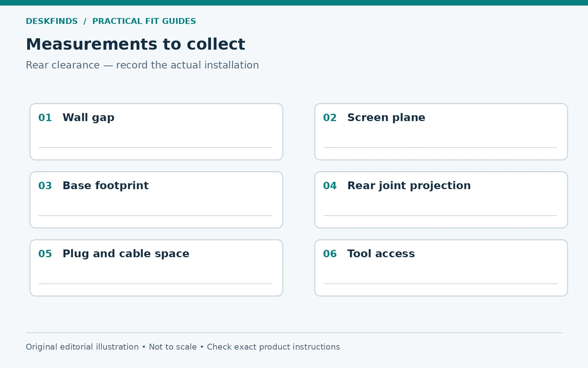This screenshot has width=588, height=368.
Task: Click the Base footprint heading
Action: [105, 185]
